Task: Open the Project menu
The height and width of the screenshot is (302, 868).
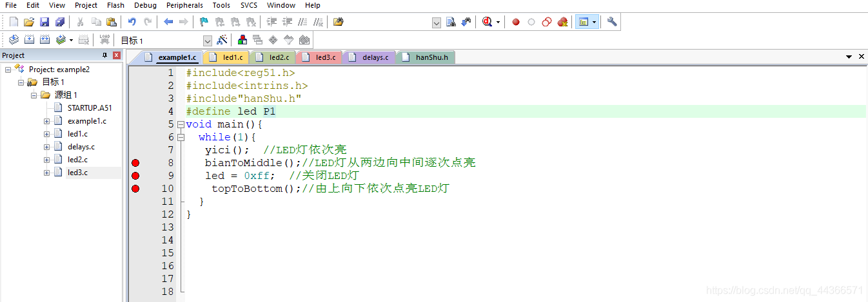Action: [86, 5]
